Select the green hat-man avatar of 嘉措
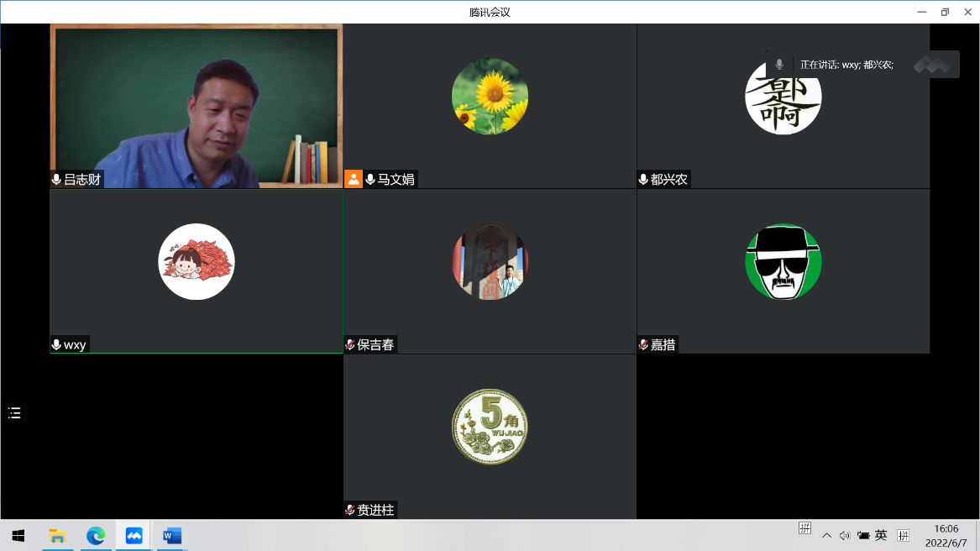 coord(783,261)
